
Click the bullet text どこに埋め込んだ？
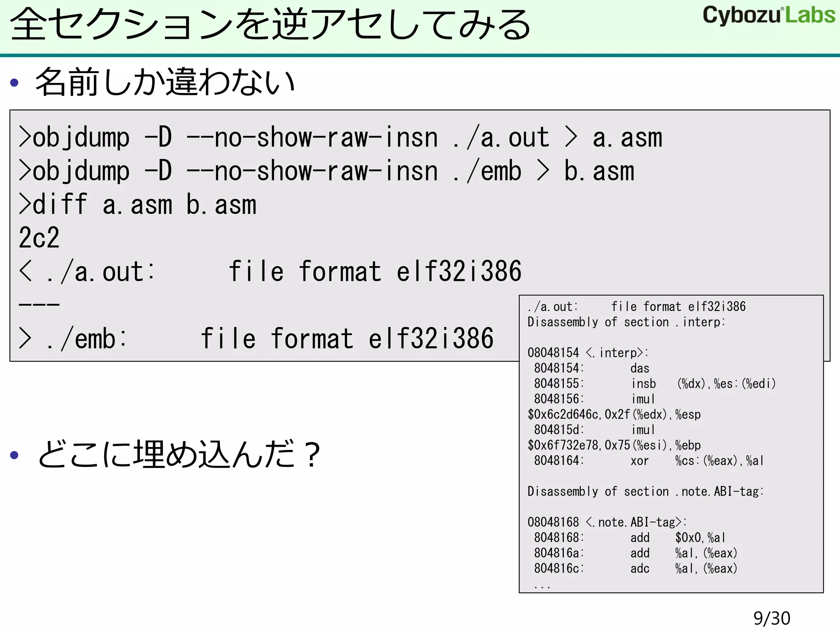tap(179, 454)
